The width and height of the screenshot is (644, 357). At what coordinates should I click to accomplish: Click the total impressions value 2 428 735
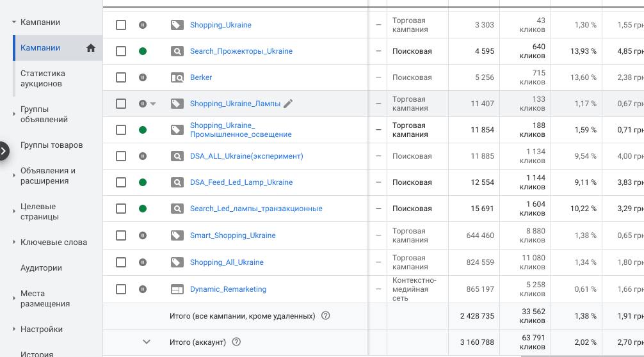pos(477,316)
